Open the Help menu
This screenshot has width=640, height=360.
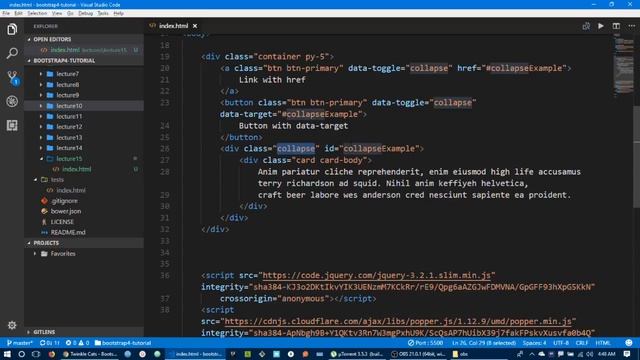[x=118, y=13]
